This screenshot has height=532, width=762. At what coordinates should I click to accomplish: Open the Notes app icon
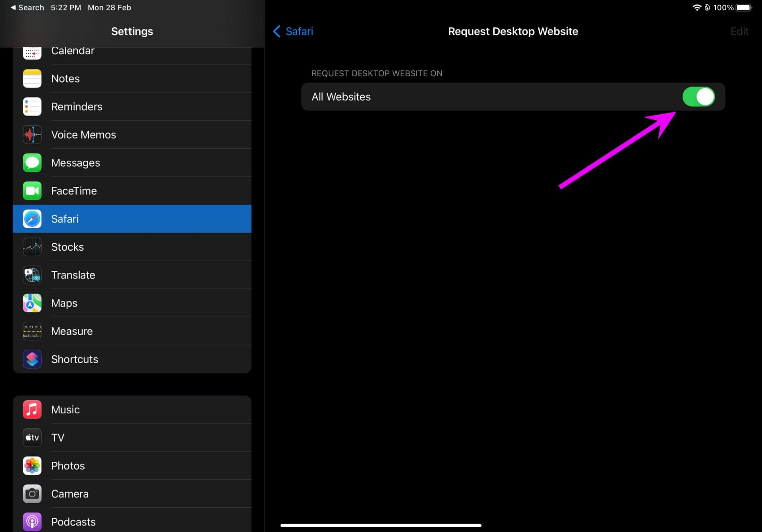32,79
